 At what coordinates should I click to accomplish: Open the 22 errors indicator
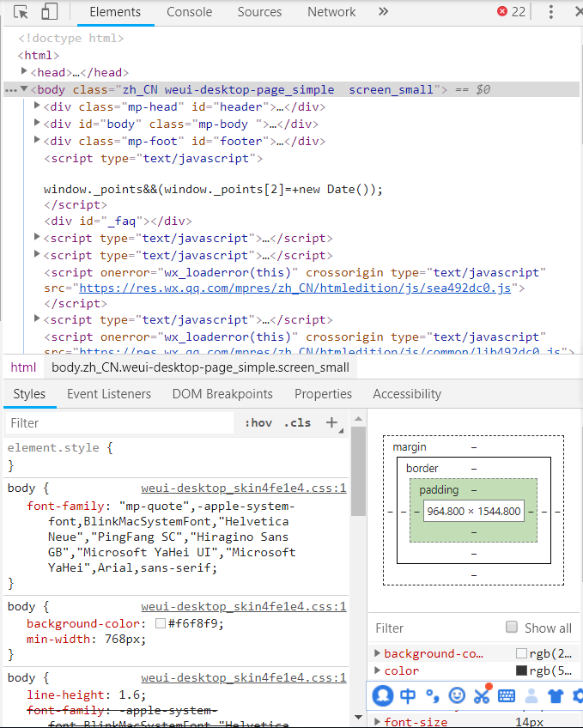[x=512, y=12]
